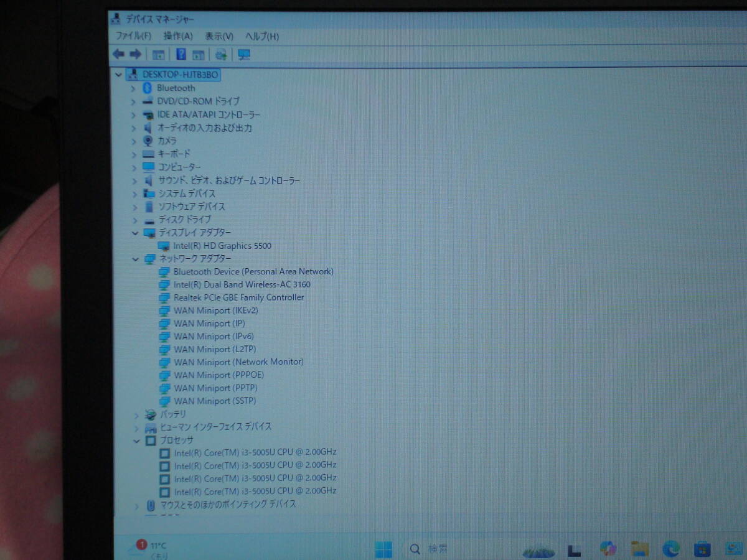Screen dimensions: 747x560
Task: Click the Help toolbar icon with question mark
Action: 181,54
